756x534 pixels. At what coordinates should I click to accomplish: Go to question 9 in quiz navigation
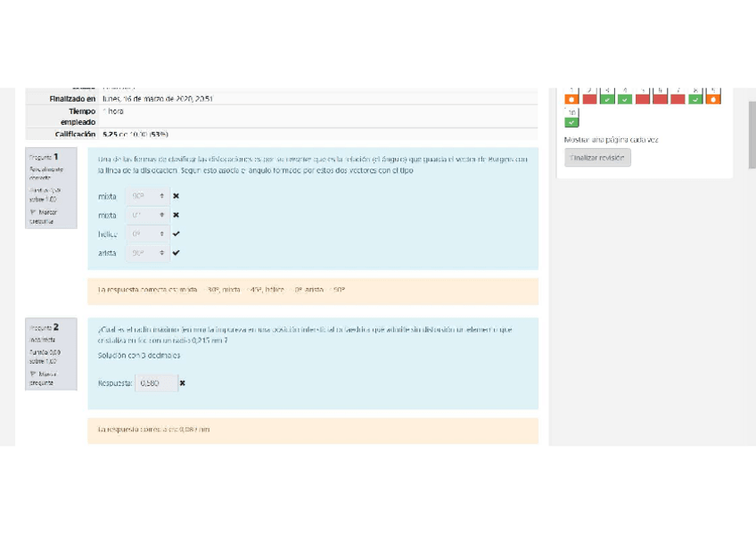[x=713, y=95]
